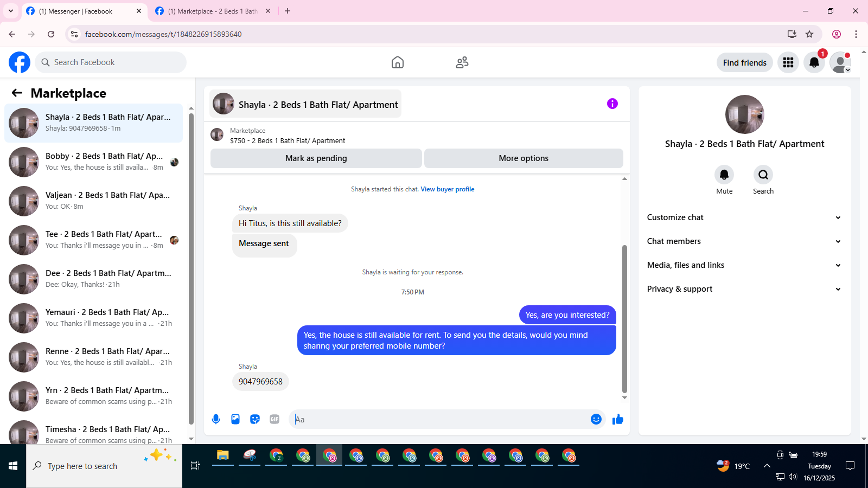The width and height of the screenshot is (868, 488).
Task: Open the Notifications bell in header
Action: click(814, 62)
